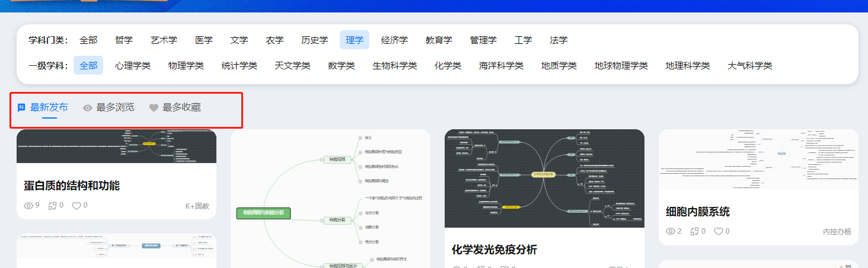The height and width of the screenshot is (268, 868).
Task: Click the eye icon beside 最多浏览
Action: pyautogui.click(x=88, y=108)
